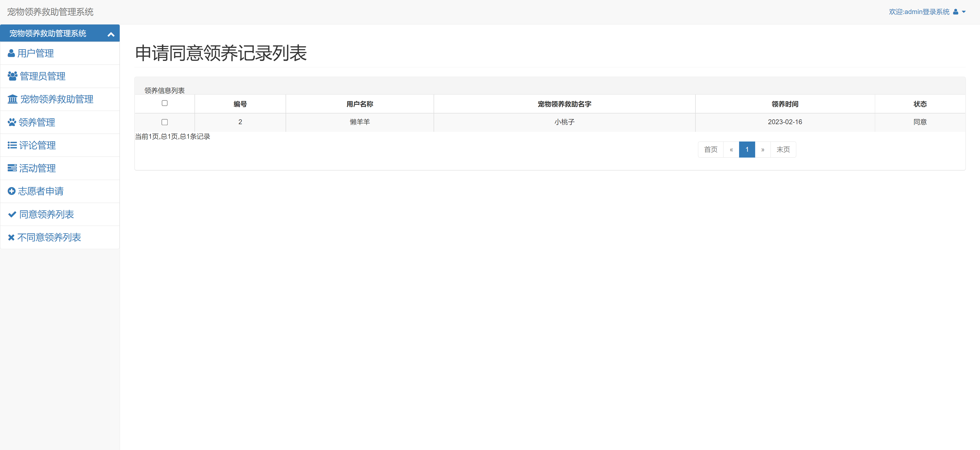Click the 宠物领养救助管理系统 brand title link
Image resolution: width=980 pixels, height=450 pixels.
click(x=50, y=12)
